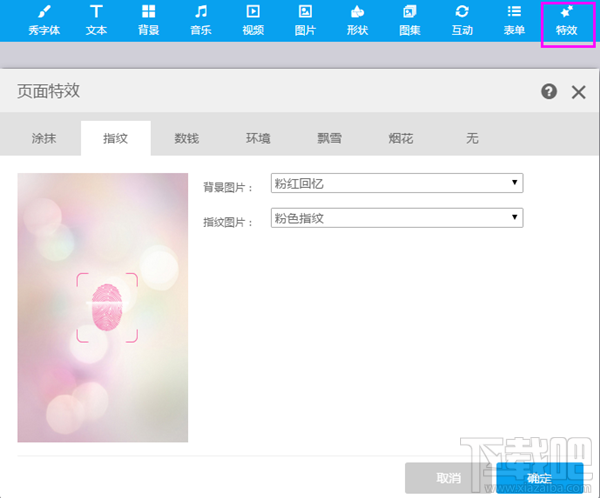This screenshot has width=600, height=498.
Task: Open the 背景图片 dropdown showing 粉红回忆
Action: point(397,183)
